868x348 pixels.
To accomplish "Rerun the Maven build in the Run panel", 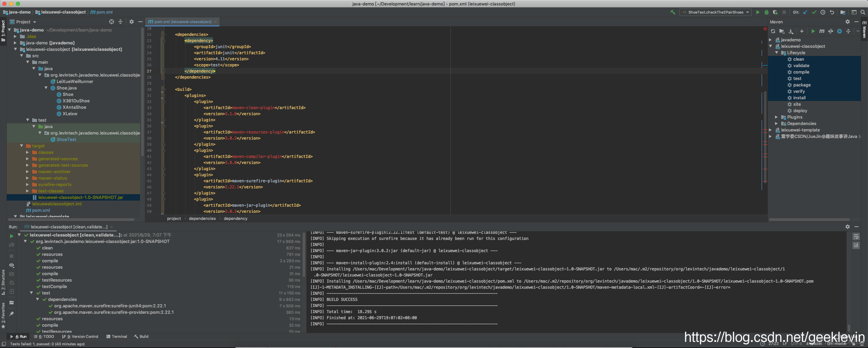I will pos(12,236).
